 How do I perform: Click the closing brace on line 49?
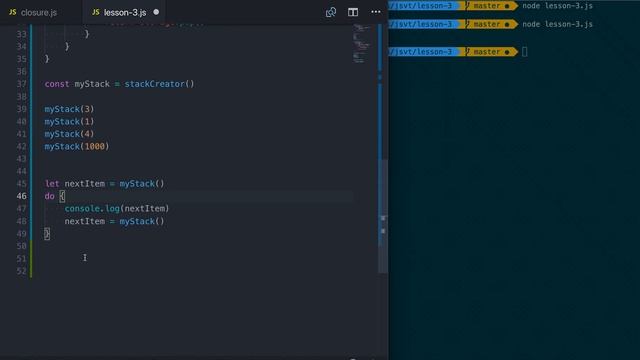pyautogui.click(x=47, y=234)
